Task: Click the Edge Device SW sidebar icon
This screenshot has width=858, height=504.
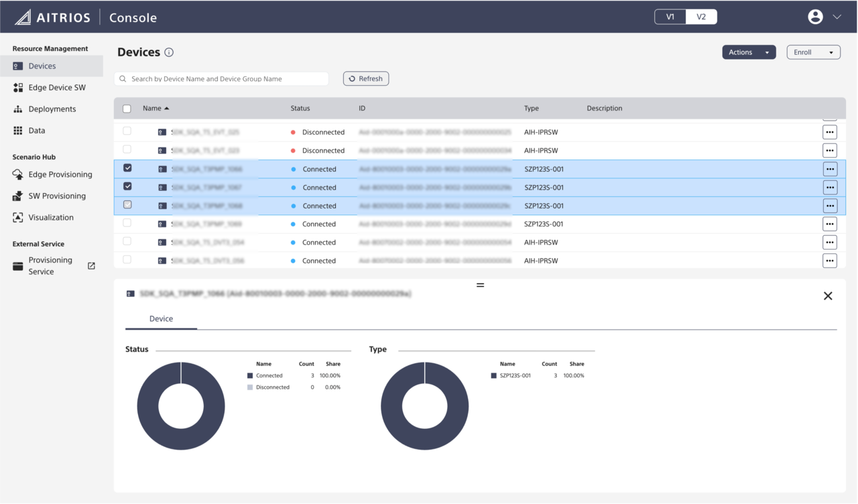Action: (x=18, y=87)
